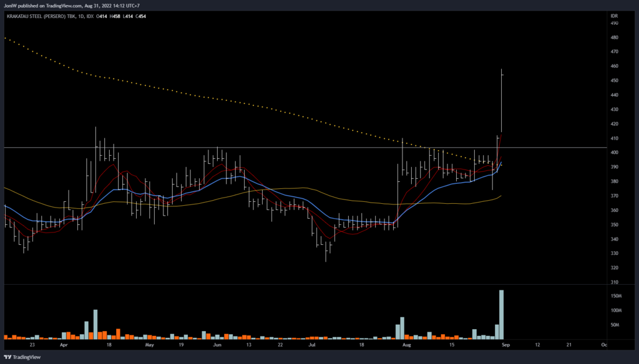Image resolution: width=639 pixels, height=364 pixels.
Task: Click the 310 price axis label
Action: tap(614, 282)
